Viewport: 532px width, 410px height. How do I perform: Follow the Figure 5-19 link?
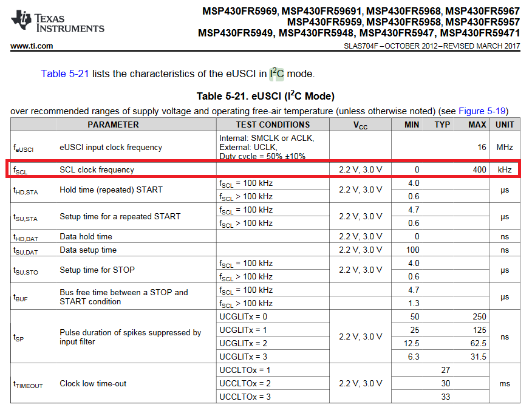482,111
